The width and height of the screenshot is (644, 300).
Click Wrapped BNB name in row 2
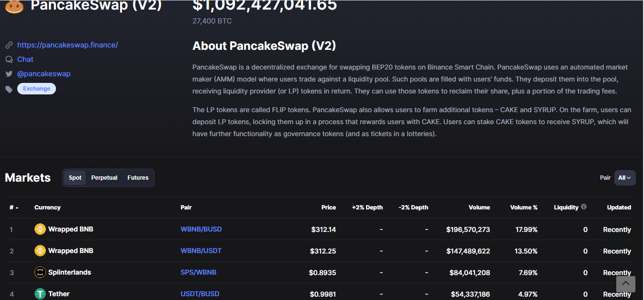pos(71,251)
